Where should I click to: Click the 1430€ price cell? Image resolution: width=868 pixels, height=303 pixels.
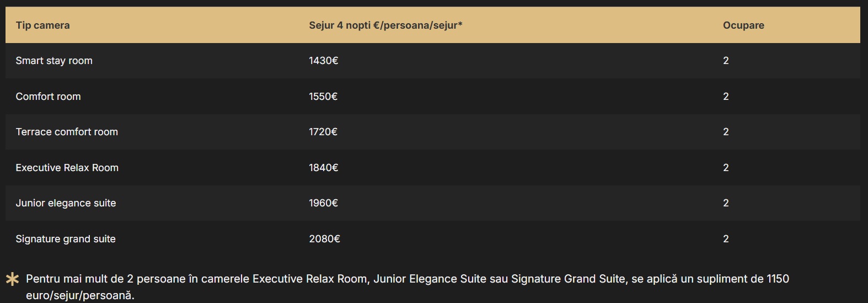pyautogui.click(x=323, y=61)
